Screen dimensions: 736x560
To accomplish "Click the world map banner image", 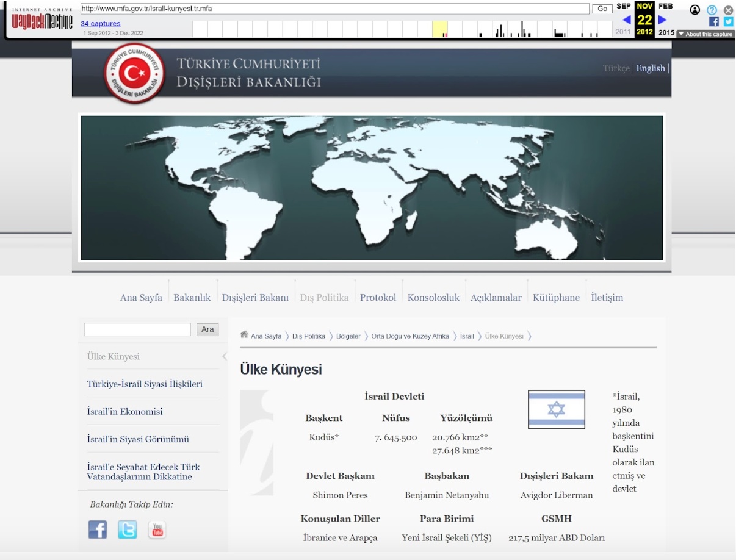I will coord(372,188).
